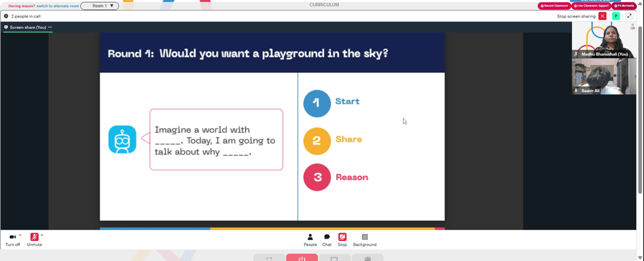Click the red power button at bottom
Screen dimensions: 644x261
coord(302,258)
